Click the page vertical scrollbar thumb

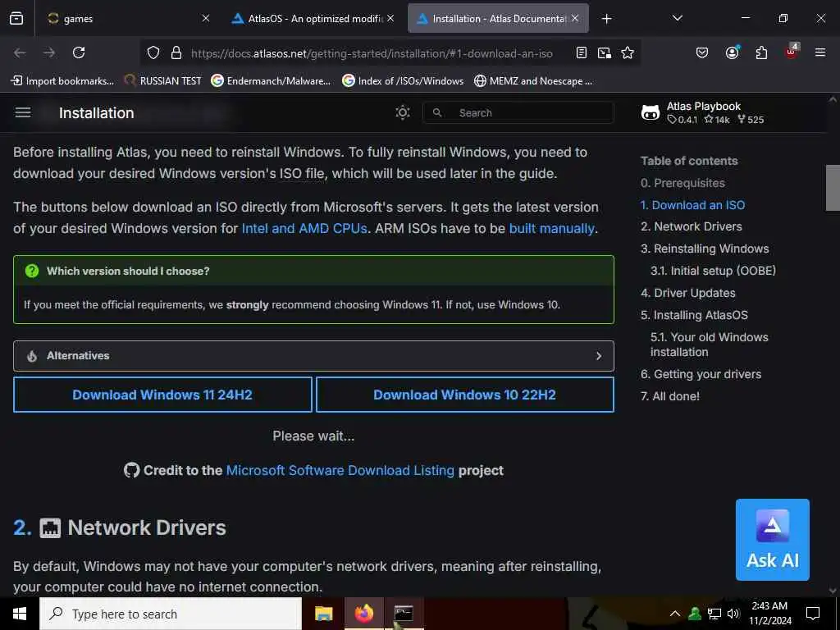click(832, 188)
